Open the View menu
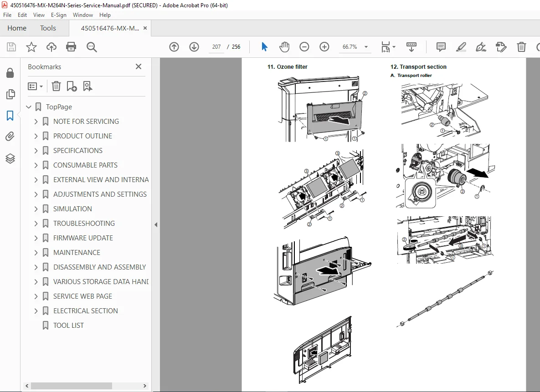Screen dimensions: 540x392 pos(39,15)
